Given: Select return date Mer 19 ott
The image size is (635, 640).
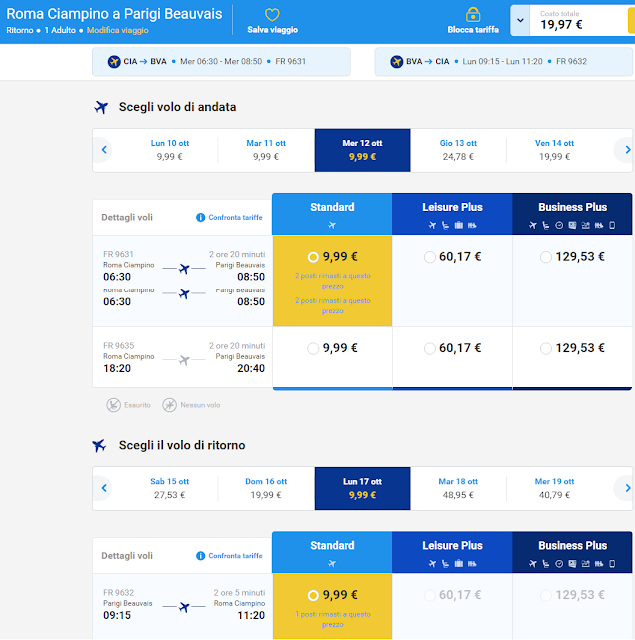Looking at the screenshot, I should point(554,488).
